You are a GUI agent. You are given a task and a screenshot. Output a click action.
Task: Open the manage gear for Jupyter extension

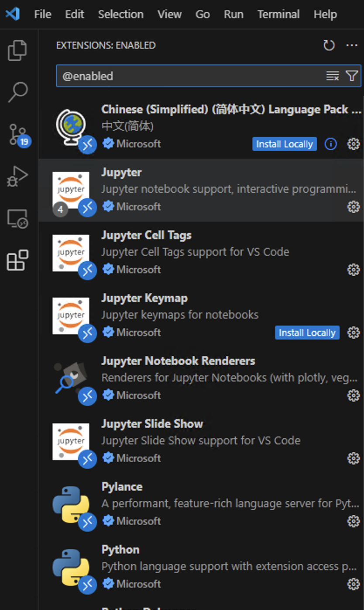[353, 207]
